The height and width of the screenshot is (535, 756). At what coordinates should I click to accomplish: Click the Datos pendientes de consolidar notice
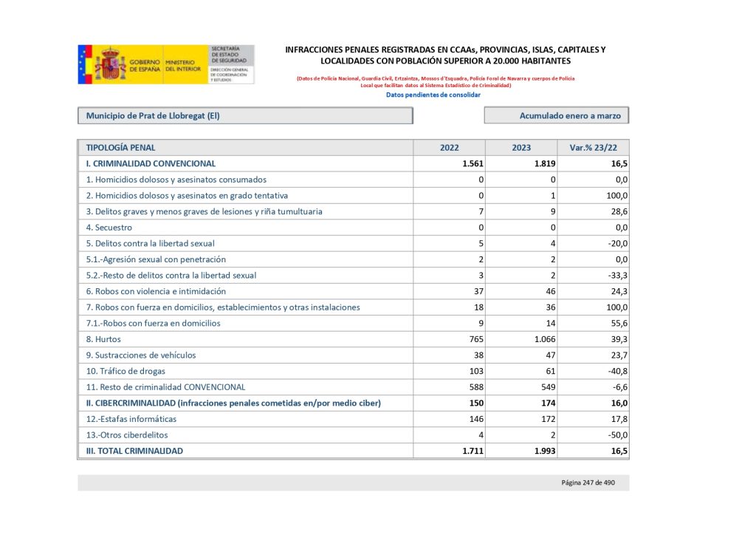433,95
